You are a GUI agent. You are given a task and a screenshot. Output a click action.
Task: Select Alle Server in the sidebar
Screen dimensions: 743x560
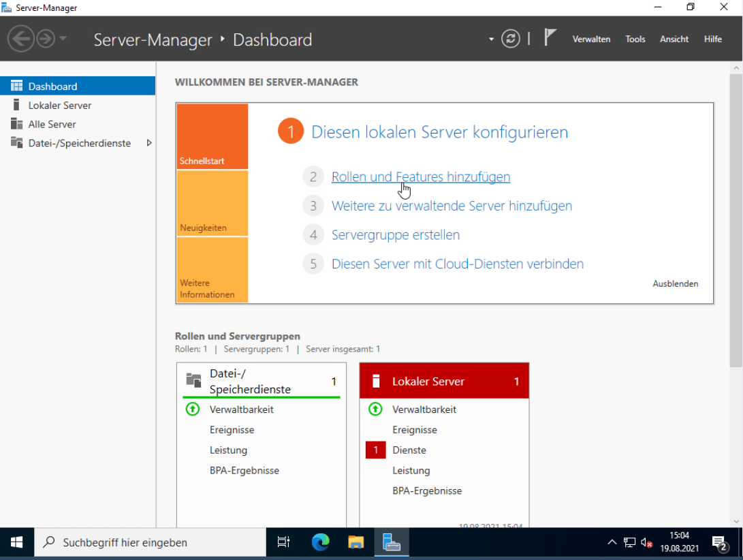click(78, 124)
